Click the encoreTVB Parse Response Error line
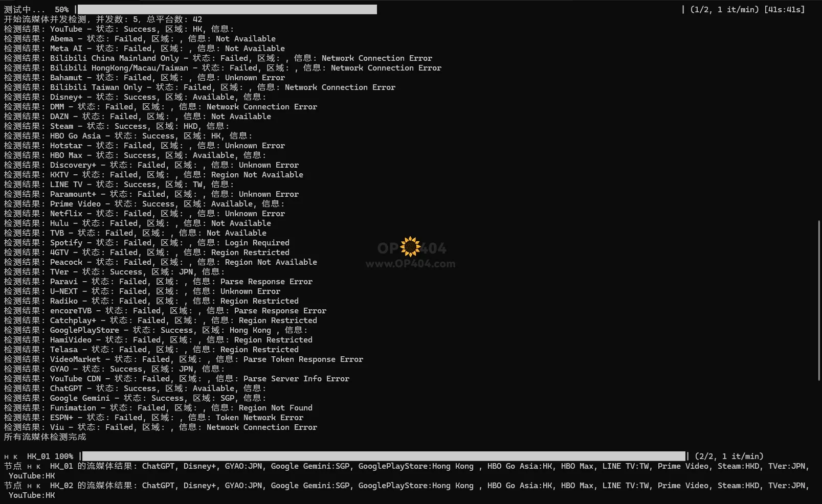Image resolution: width=822 pixels, height=504 pixels. [x=165, y=311]
